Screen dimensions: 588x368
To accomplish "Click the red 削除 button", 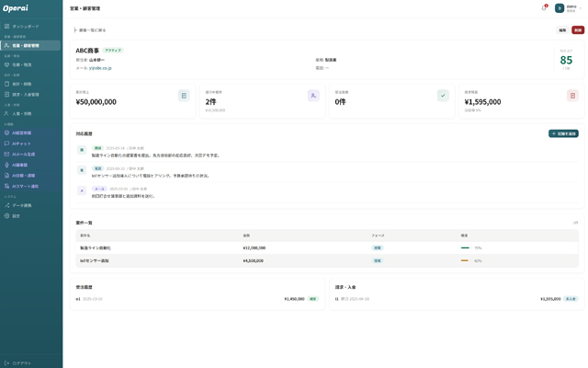I will coord(577,29).
